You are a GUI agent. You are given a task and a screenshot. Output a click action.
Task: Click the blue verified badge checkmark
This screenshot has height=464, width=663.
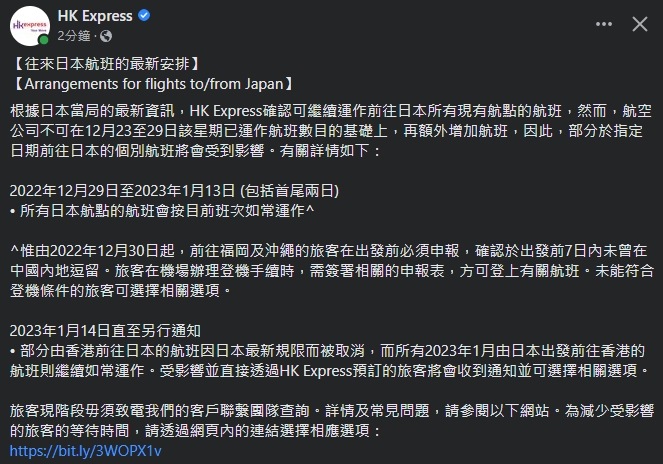click(x=144, y=15)
